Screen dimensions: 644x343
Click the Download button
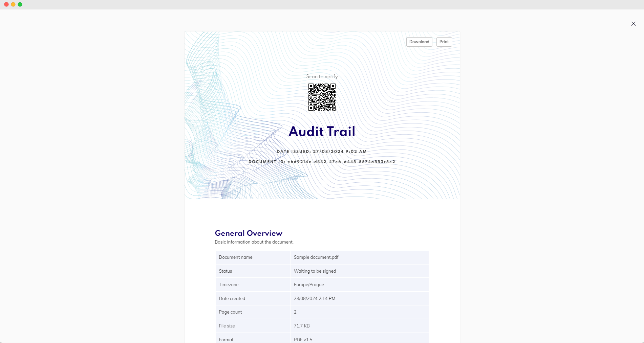click(419, 42)
